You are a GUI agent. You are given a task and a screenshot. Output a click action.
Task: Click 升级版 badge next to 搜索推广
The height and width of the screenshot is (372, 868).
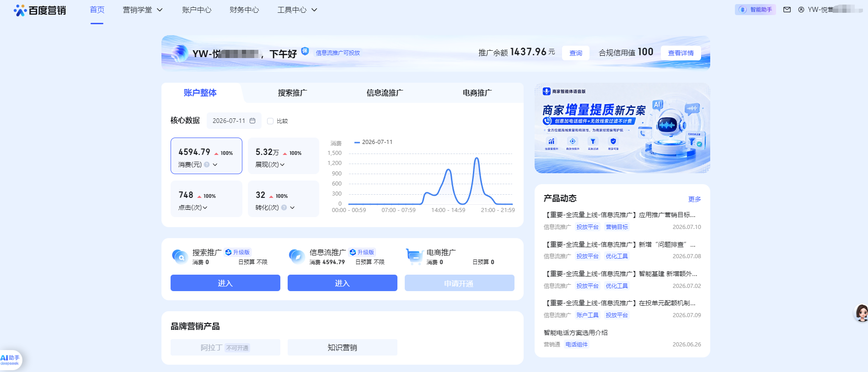click(238, 252)
